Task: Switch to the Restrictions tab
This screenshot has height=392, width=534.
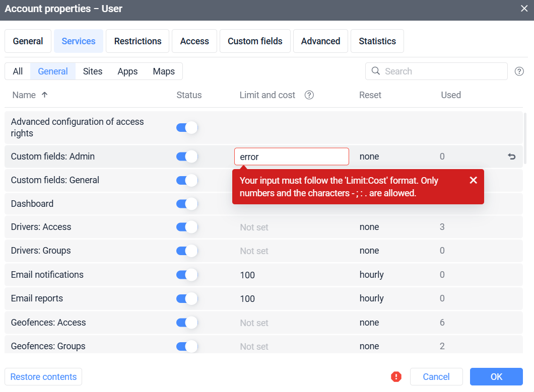Action: (137, 41)
